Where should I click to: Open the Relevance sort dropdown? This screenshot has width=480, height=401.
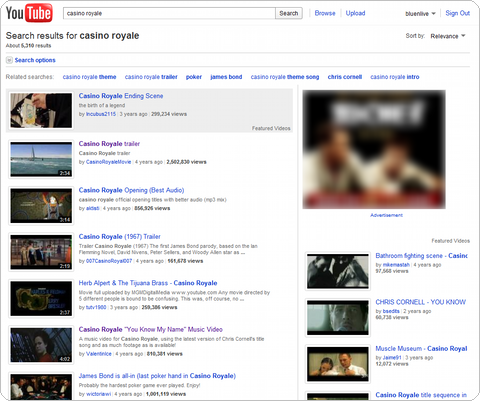point(448,36)
